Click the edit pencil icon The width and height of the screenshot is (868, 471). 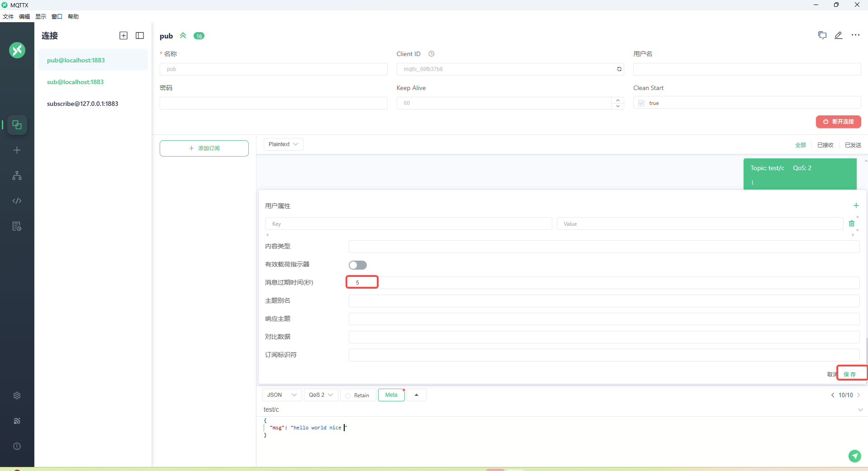pos(839,35)
